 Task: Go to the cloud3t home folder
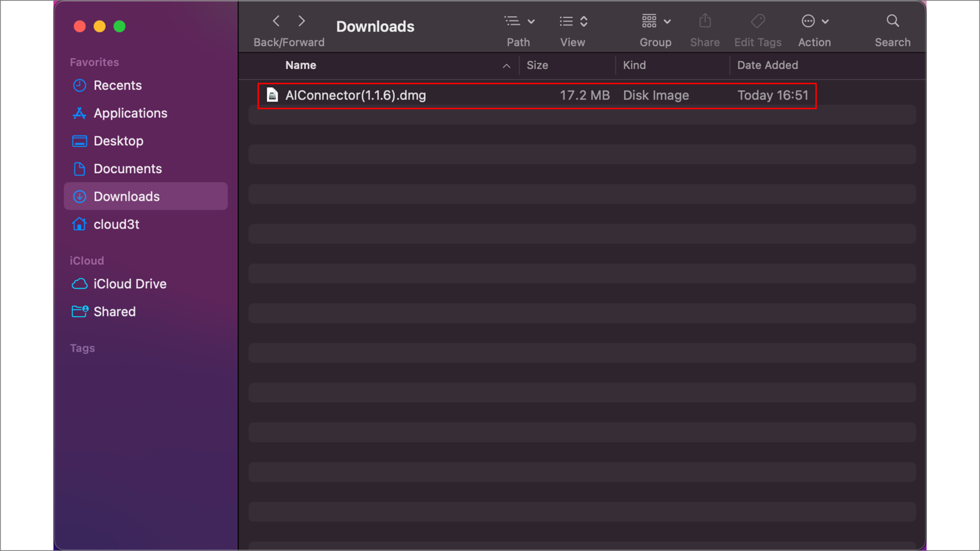[x=116, y=224]
